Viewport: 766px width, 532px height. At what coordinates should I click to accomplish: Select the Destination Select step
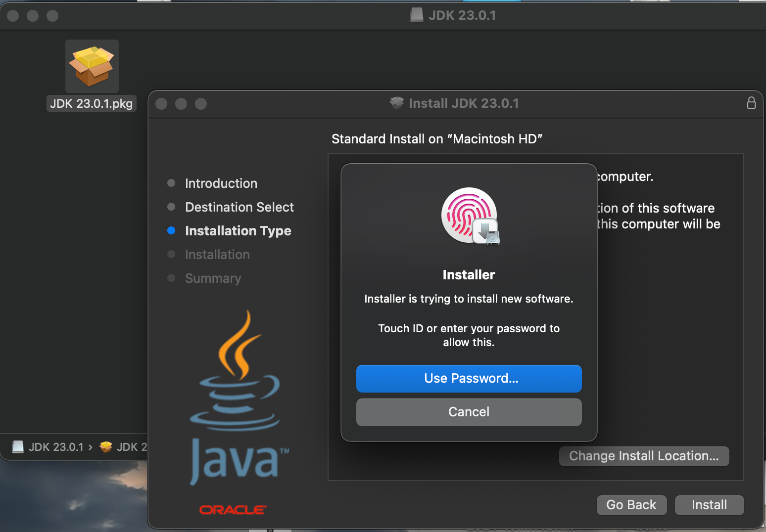pos(239,207)
